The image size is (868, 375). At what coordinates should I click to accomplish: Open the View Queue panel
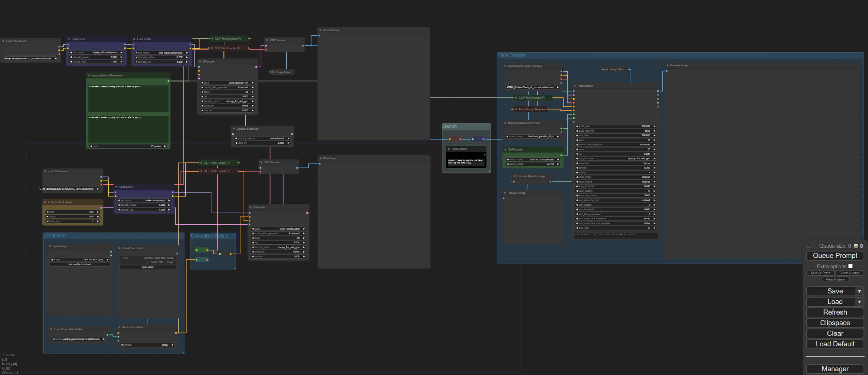click(849, 273)
